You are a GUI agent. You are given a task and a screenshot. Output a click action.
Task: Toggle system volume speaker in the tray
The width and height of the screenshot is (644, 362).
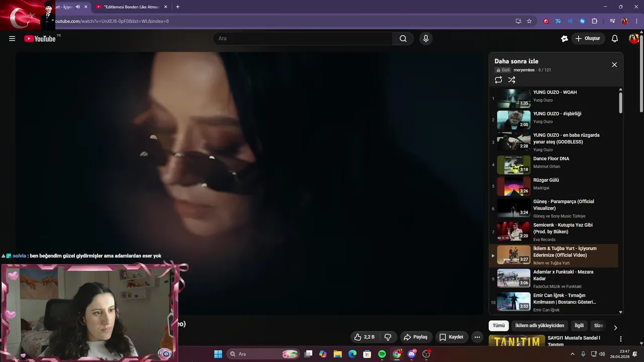click(x=602, y=354)
